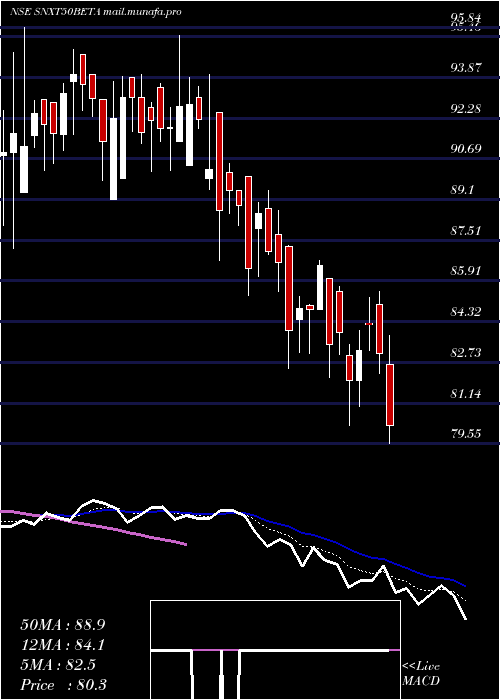Click the pink trend line in the indicator panel
500x700 pixels.
click(x=93, y=527)
